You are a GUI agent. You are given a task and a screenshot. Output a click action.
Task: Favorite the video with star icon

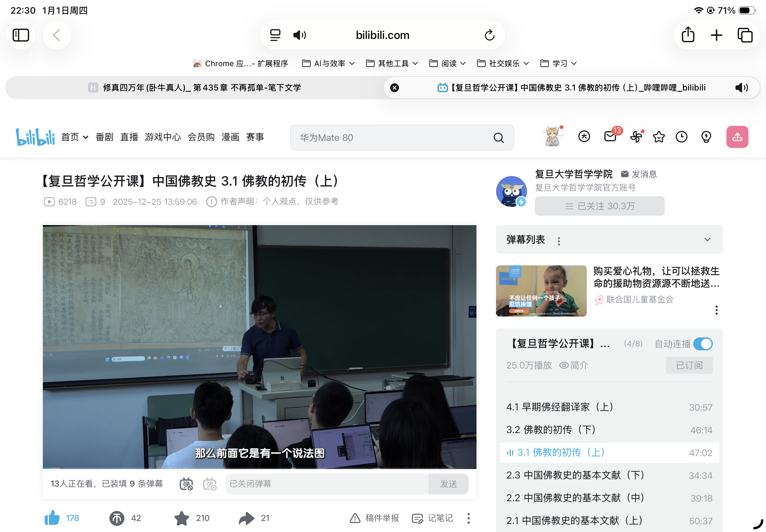(182, 518)
